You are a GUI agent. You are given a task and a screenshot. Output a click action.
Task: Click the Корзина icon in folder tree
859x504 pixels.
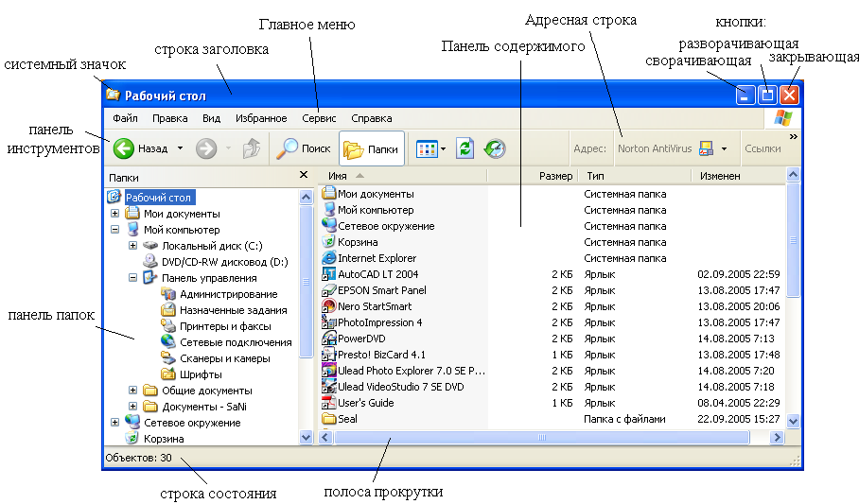pyautogui.click(x=132, y=438)
